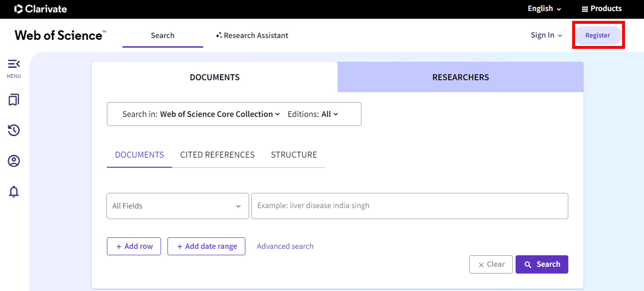
Task: Switch to the Search tab
Action: (163, 35)
